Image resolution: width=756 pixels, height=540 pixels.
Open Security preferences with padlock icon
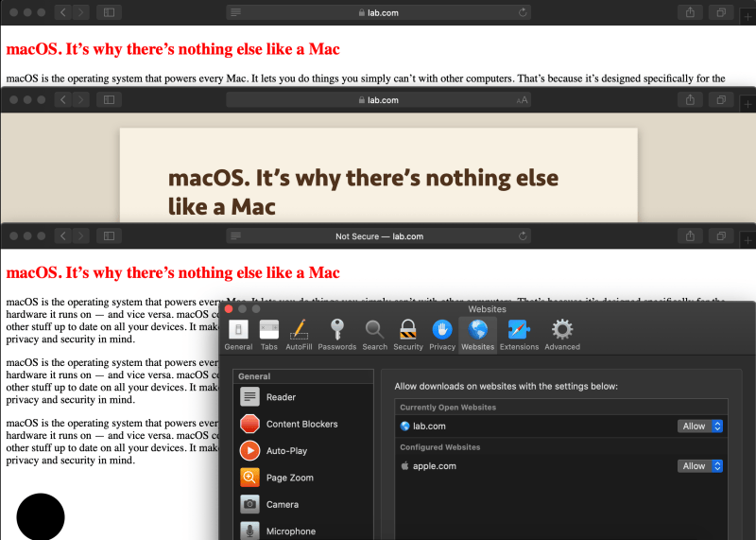click(x=408, y=335)
